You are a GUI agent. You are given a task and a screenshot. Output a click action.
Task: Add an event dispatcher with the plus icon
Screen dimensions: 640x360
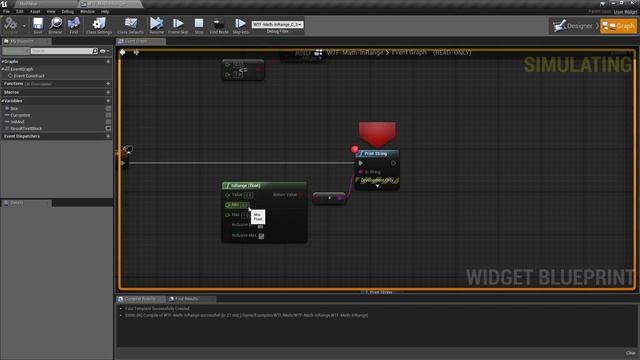tap(108, 136)
